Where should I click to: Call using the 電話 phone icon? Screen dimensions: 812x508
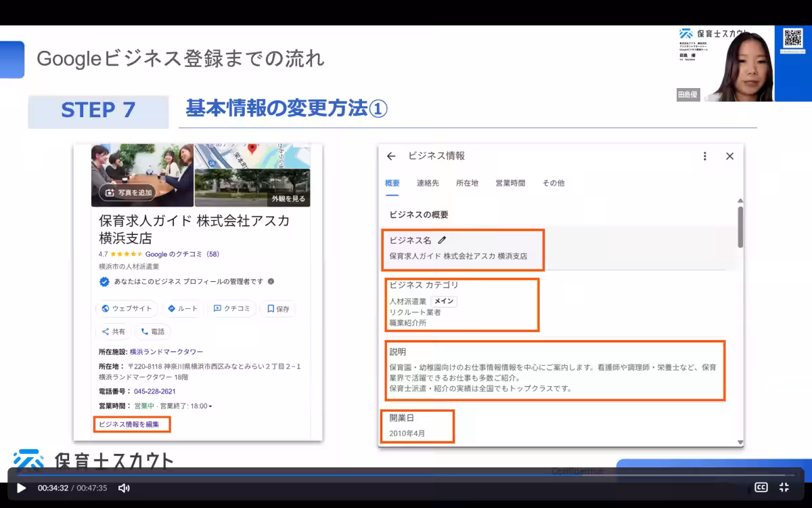pyautogui.click(x=144, y=331)
